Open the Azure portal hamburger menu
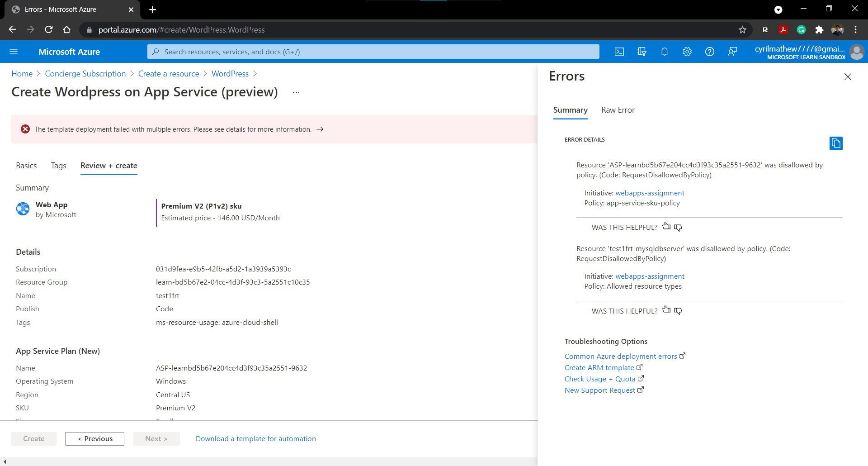The width and height of the screenshot is (868, 466). click(14, 52)
